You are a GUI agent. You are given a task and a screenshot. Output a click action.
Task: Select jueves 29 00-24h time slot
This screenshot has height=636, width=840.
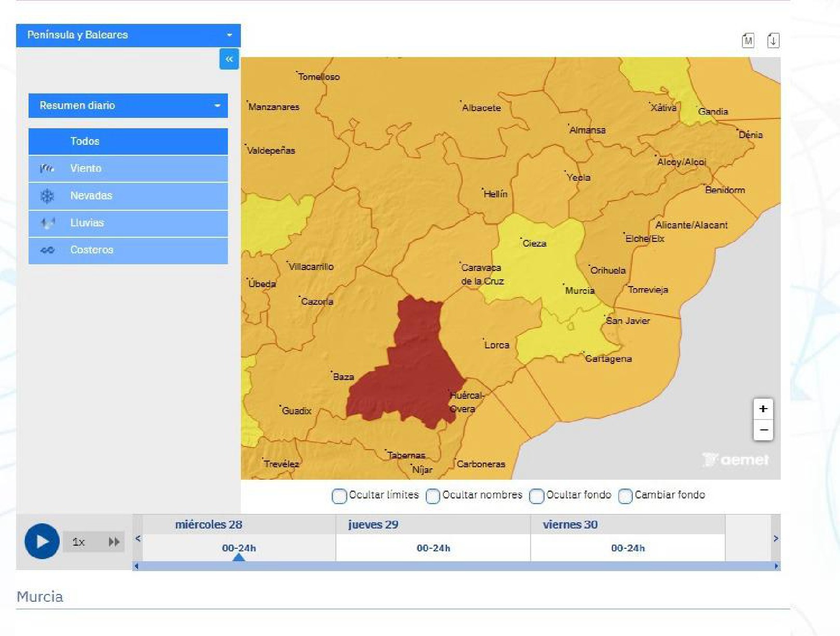point(433,548)
